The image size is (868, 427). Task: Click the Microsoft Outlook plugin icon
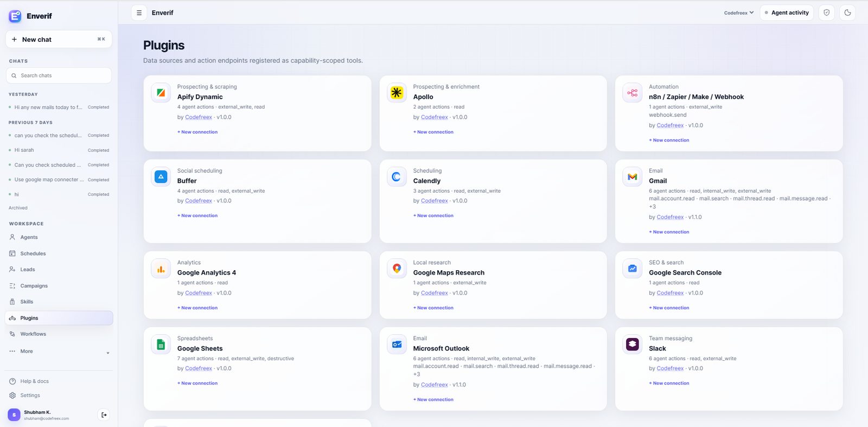(x=397, y=345)
